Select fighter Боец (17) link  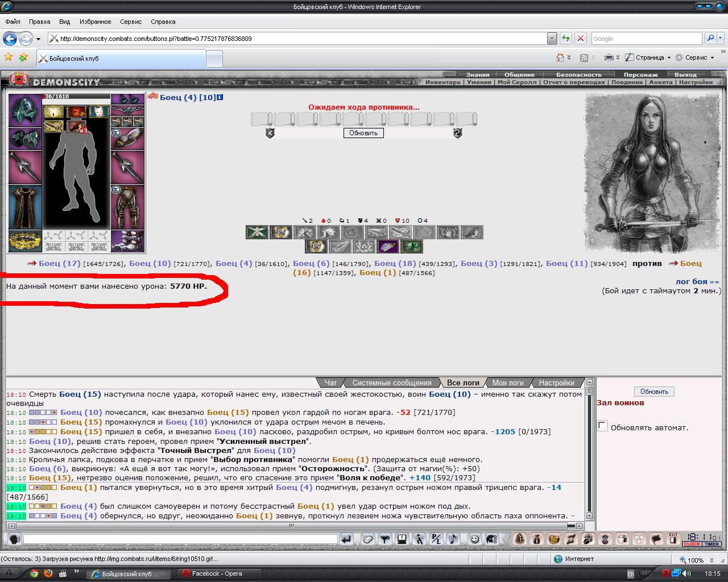[x=60, y=263]
